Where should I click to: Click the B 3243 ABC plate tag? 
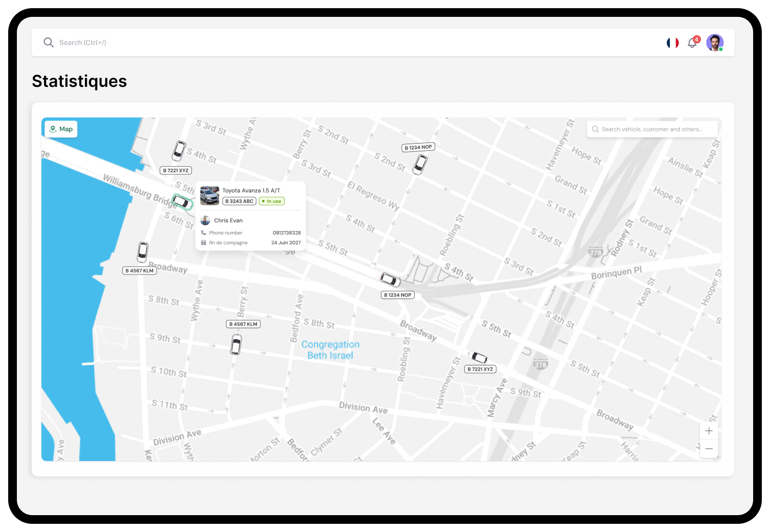click(x=239, y=201)
